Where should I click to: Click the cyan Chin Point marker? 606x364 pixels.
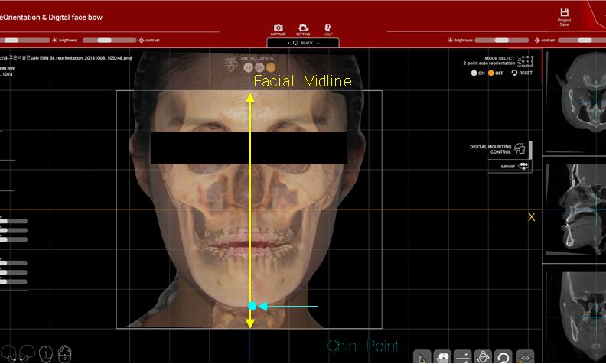click(x=252, y=306)
